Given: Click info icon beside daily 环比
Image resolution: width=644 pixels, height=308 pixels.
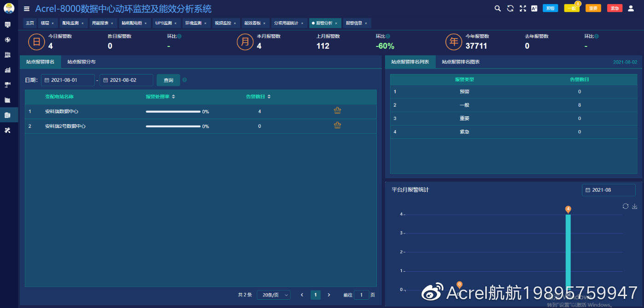Looking at the screenshot, I should pyautogui.click(x=179, y=36).
